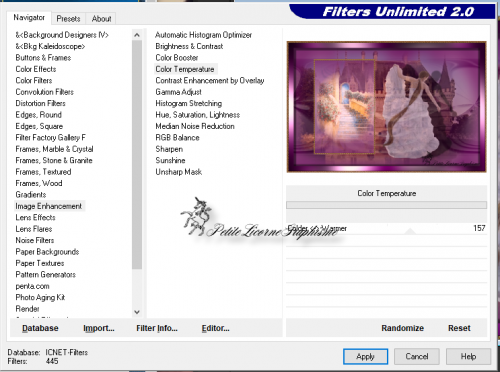This screenshot has height=372, width=500.
Task: Click the Colder/Warmer value 157
Action: coord(479,228)
